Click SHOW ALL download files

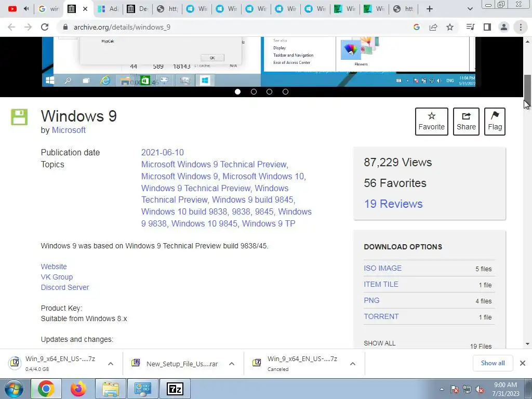(380, 343)
